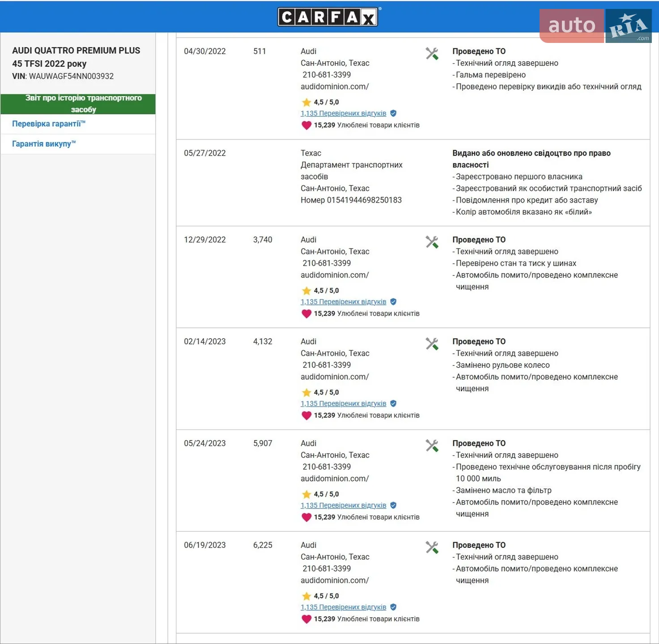Screen dimensions: 659x644
Task: Click star rating icon in 05/24/2023 entry
Action: [306, 494]
